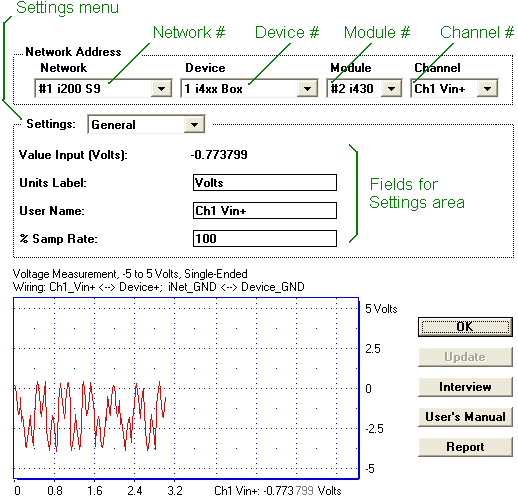The height and width of the screenshot is (502, 518).
Task: Select the #2 i430 module combo box
Action: 364,89
